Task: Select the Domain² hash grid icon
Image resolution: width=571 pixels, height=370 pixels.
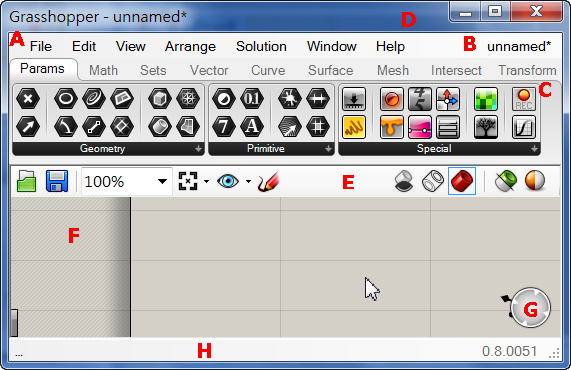Action: [x=318, y=127]
